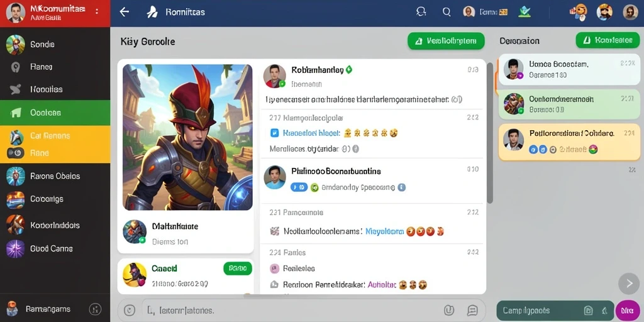The height and width of the screenshot is (322, 644).
Task: Open the far-right user avatar in the top bar
Action: point(630,12)
